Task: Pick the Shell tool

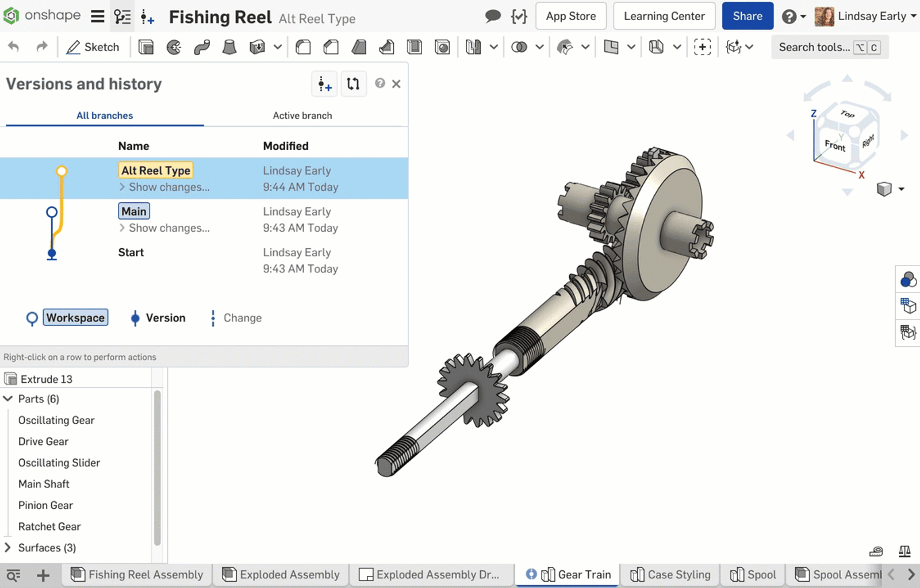Action: (414, 47)
